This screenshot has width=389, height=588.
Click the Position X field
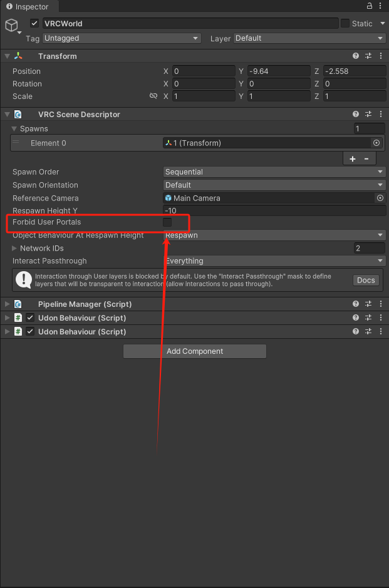coord(204,71)
